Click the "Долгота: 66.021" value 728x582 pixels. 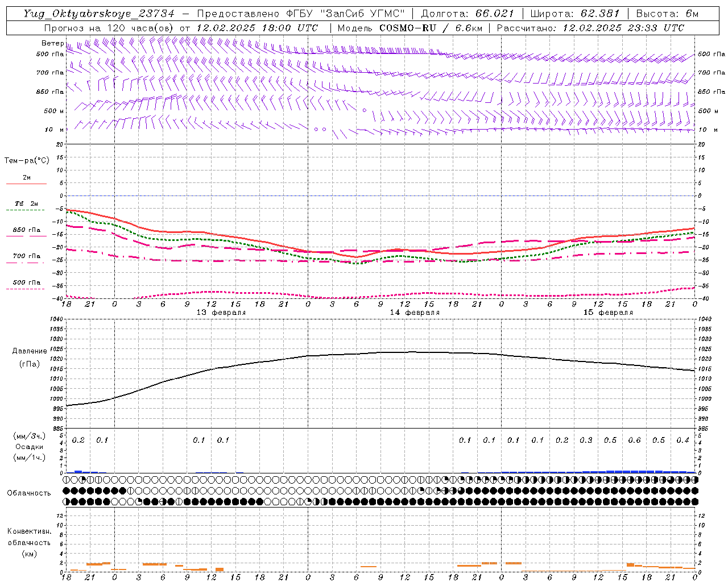(468, 14)
